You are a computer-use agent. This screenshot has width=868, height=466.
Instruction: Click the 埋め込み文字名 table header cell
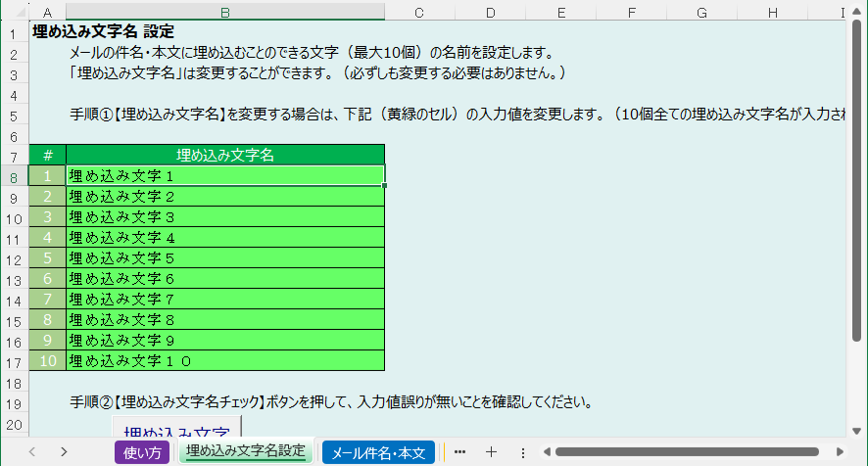225,155
